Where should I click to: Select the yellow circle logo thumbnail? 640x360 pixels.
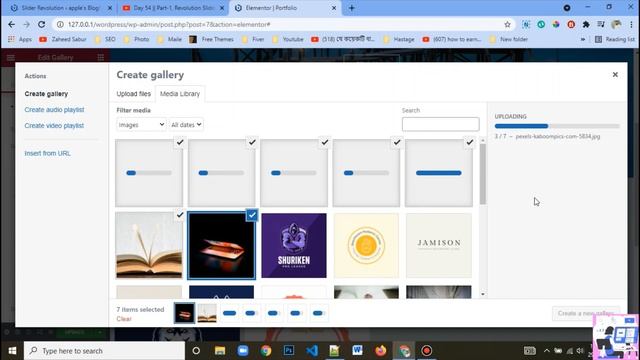pyautogui.click(x=366, y=245)
